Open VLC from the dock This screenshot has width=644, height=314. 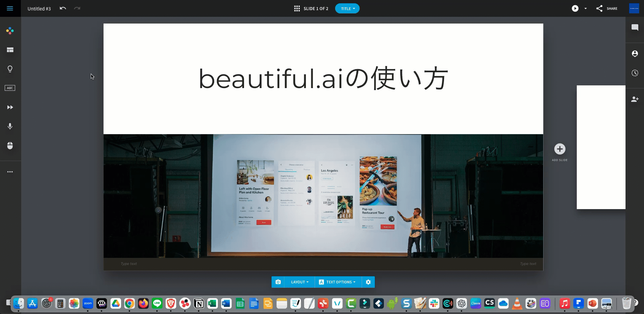click(x=517, y=304)
